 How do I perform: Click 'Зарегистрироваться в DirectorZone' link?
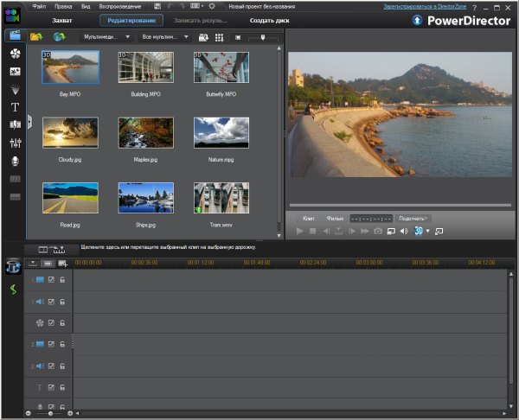point(425,6)
